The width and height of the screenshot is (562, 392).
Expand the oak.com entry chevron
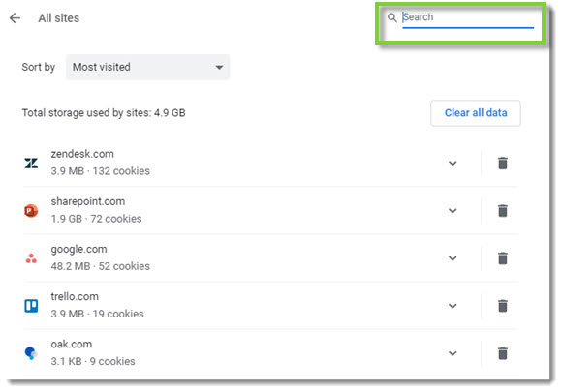(x=453, y=354)
